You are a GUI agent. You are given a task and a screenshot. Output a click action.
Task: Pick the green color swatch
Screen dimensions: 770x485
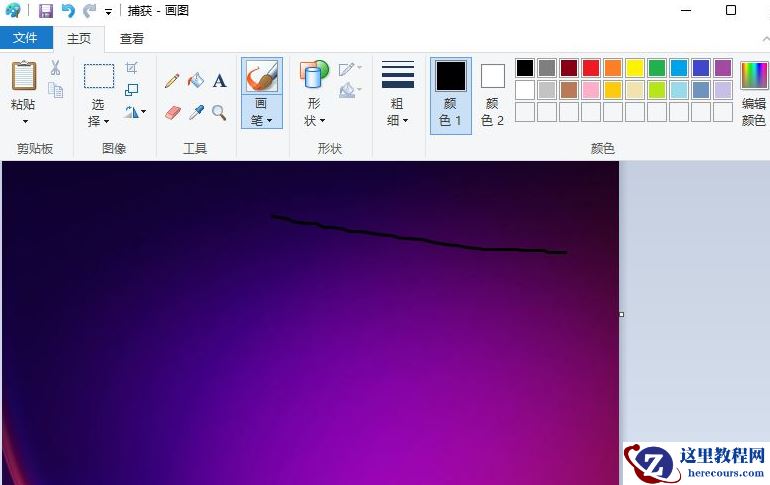pos(657,68)
